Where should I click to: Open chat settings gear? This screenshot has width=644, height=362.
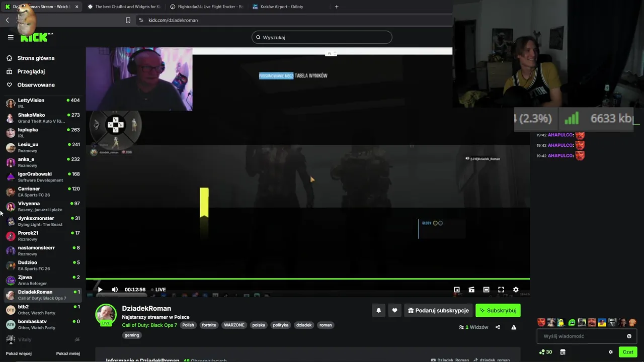(611, 352)
